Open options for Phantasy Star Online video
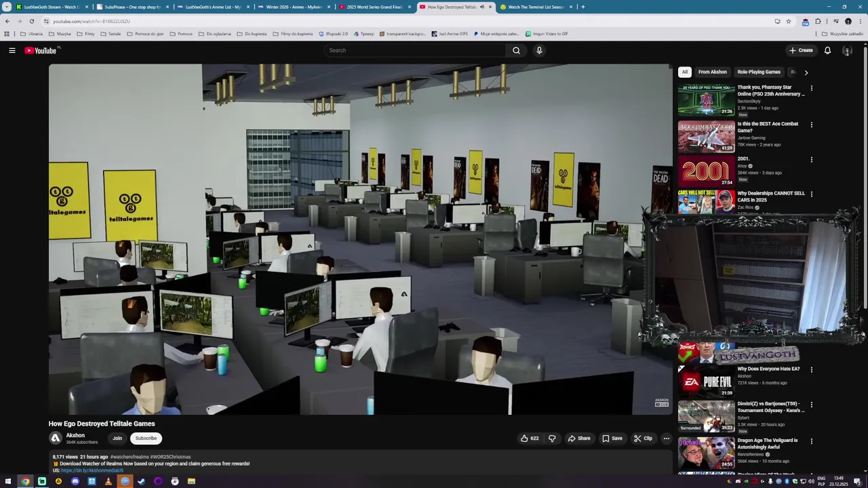The height and width of the screenshot is (488, 868). coord(811,88)
